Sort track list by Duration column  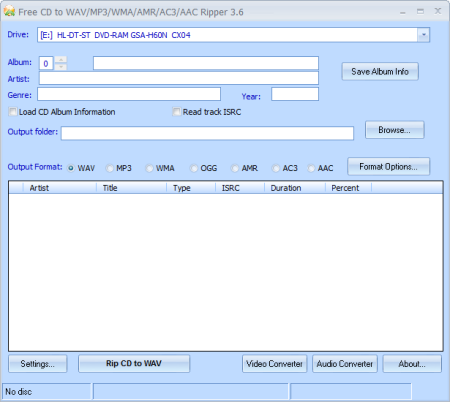click(x=295, y=188)
